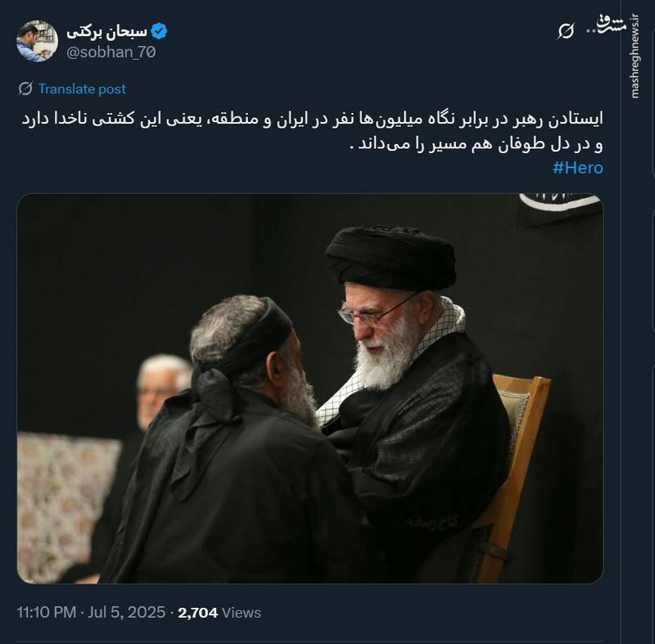Viewport: 655px width, 644px height.
Task: Open the three-dot more options menu
Action: click(592, 31)
